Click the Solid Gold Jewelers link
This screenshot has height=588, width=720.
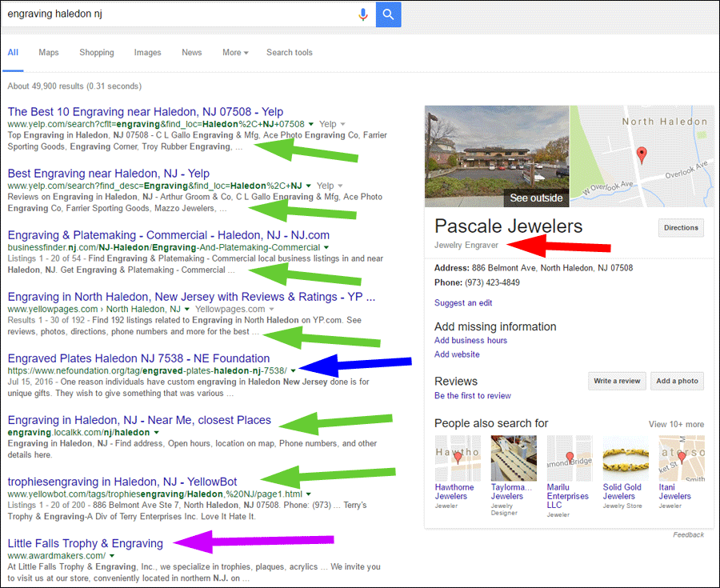click(x=622, y=492)
